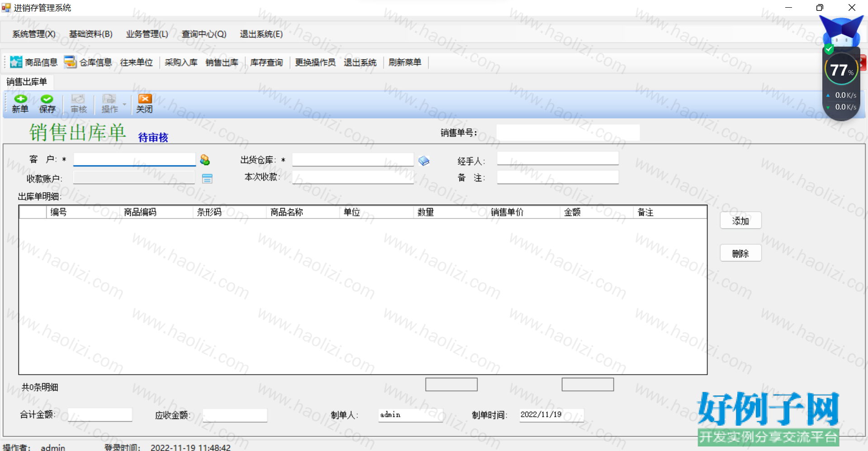Click the login time 2022-11-19 11:48:42

click(x=190, y=447)
